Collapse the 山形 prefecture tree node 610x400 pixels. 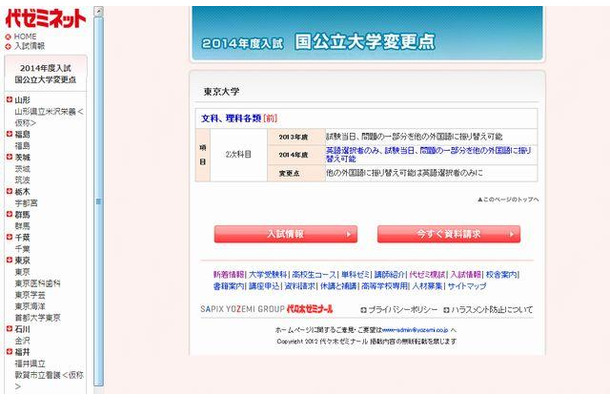click(x=9, y=100)
